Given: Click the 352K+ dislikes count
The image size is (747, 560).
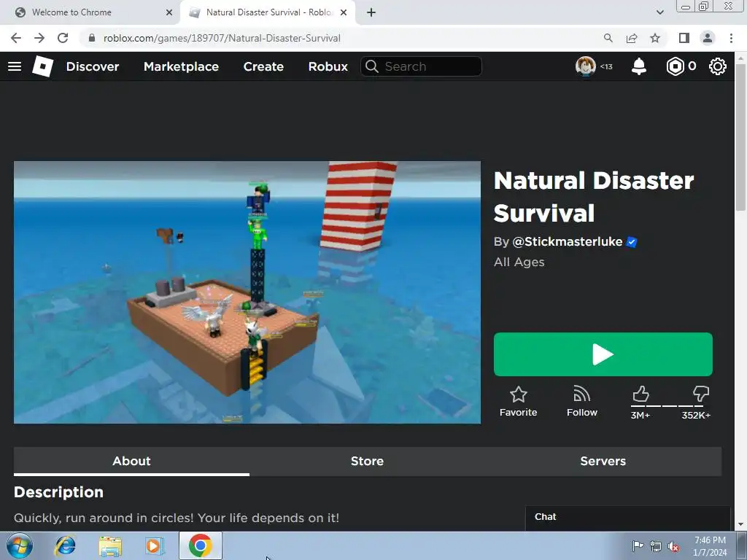Looking at the screenshot, I should [x=696, y=415].
